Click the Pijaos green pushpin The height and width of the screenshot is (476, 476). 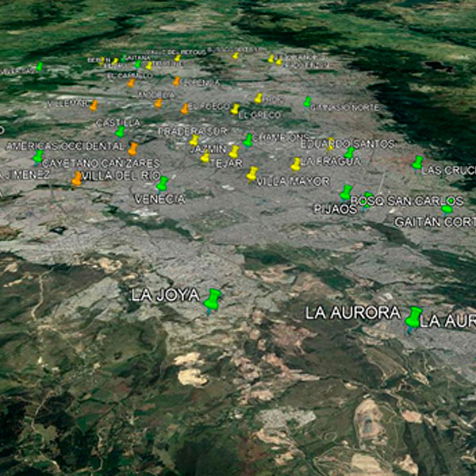click(346, 193)
